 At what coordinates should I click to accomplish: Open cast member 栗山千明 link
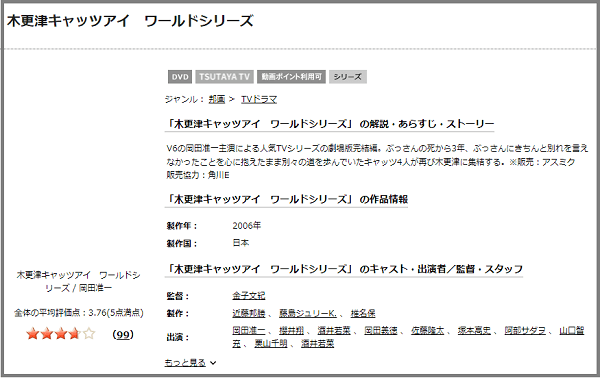[271, 344]
